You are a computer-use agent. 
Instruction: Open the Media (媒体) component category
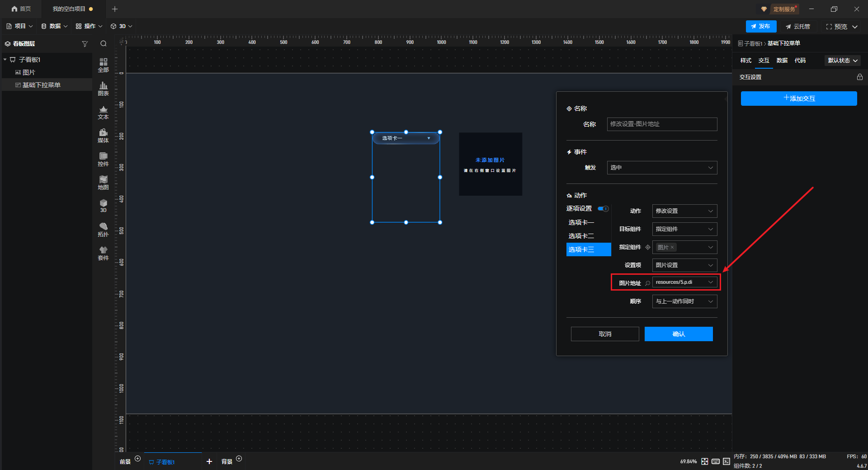click(103, 136)
